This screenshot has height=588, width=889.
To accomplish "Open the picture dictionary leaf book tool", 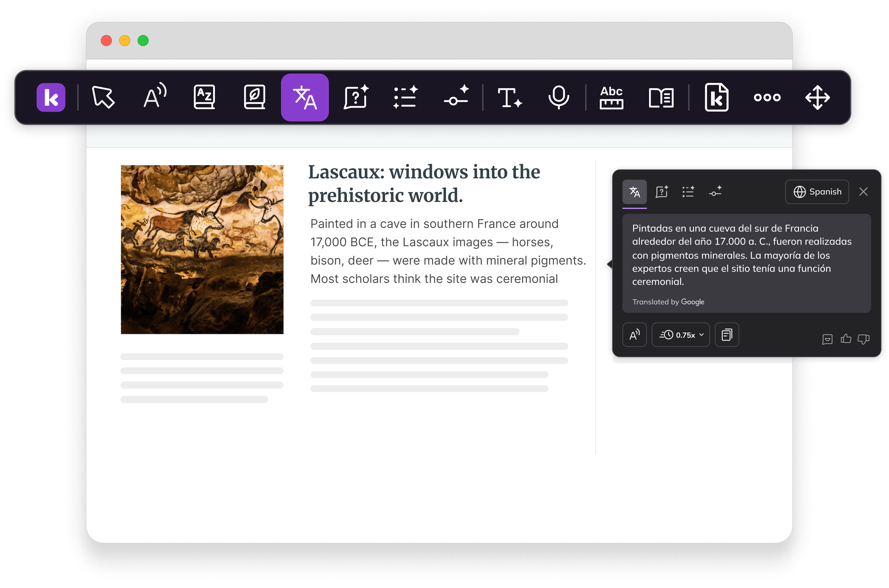I will click(254, 97).
